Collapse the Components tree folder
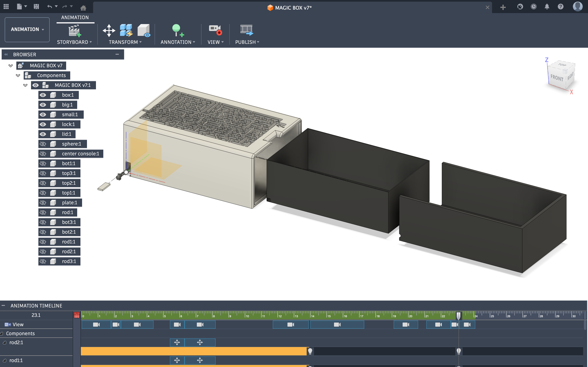The image size is (588, 367). click(x=18, y=75)
